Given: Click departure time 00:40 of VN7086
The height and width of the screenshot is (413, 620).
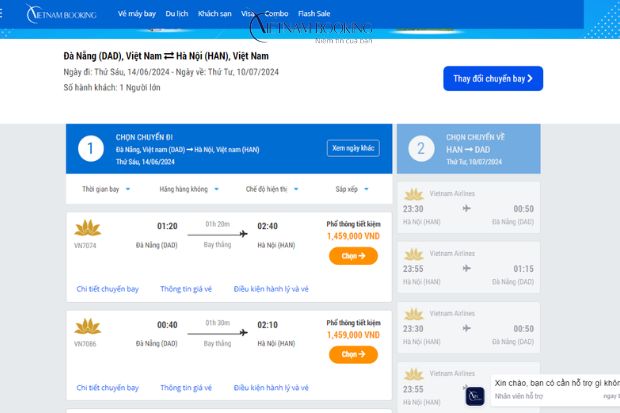Looking at the screenshot, I should pos(167,325).
